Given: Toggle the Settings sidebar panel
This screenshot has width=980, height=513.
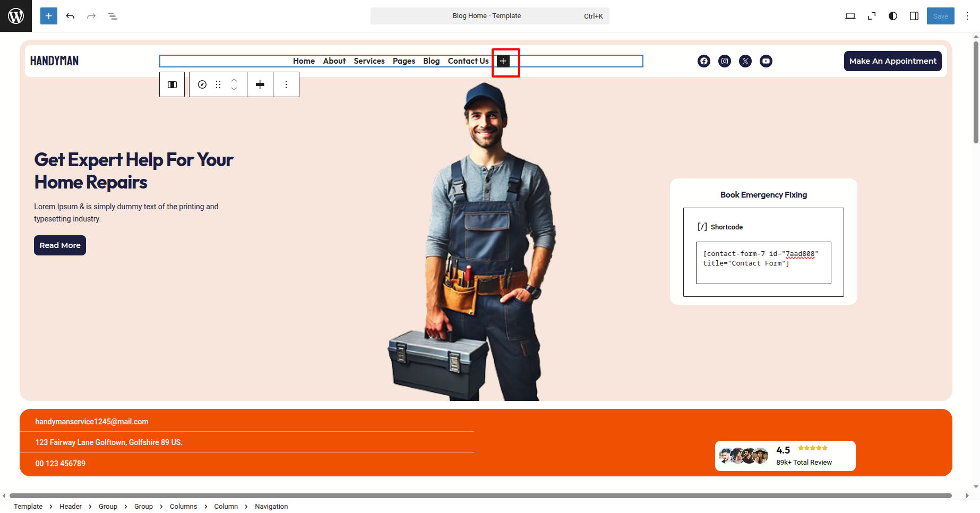Looking at the screenshot, I should point(914,16).
